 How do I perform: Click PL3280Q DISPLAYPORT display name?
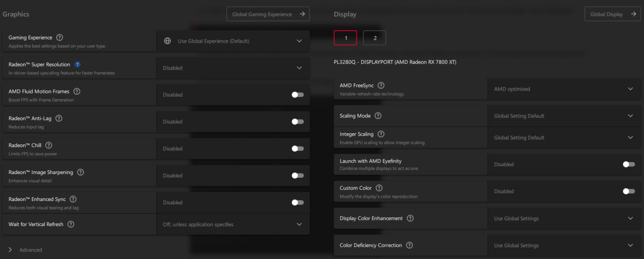[395, 62]
